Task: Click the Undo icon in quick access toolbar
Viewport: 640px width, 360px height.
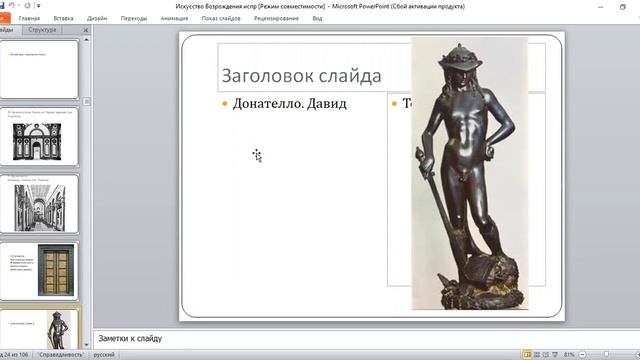Action: tap(11, 6)
